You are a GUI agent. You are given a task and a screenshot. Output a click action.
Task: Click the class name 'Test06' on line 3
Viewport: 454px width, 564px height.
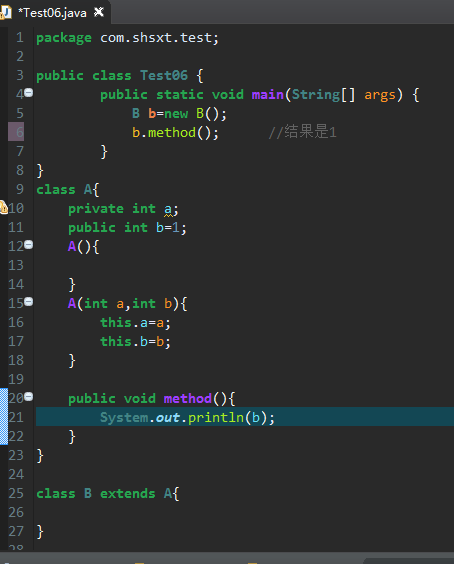[x=164, y=76]
